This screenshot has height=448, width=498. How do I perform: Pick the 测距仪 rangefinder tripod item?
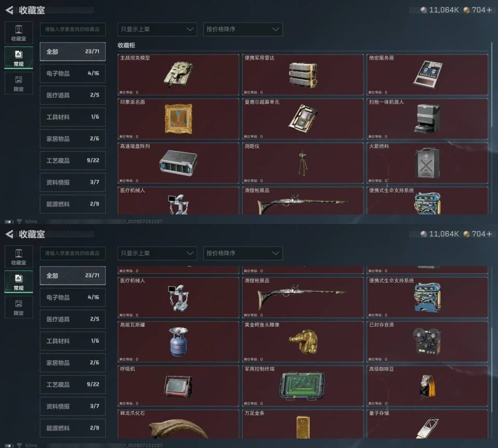(302, 163)
